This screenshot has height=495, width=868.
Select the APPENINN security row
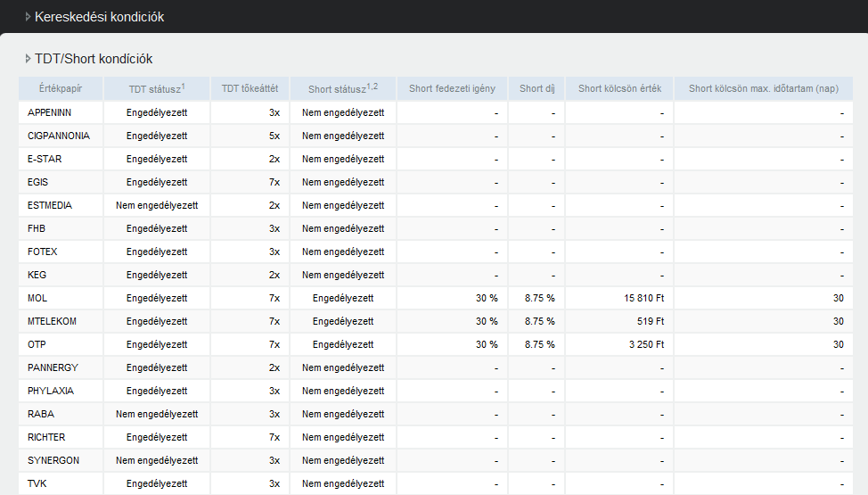[436, 112]
